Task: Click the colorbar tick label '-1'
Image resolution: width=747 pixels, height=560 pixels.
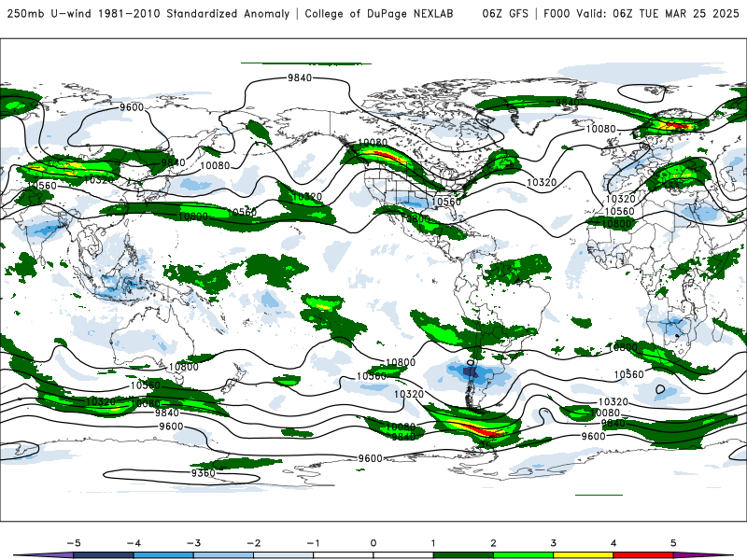Action: click(x=313, y=543)
